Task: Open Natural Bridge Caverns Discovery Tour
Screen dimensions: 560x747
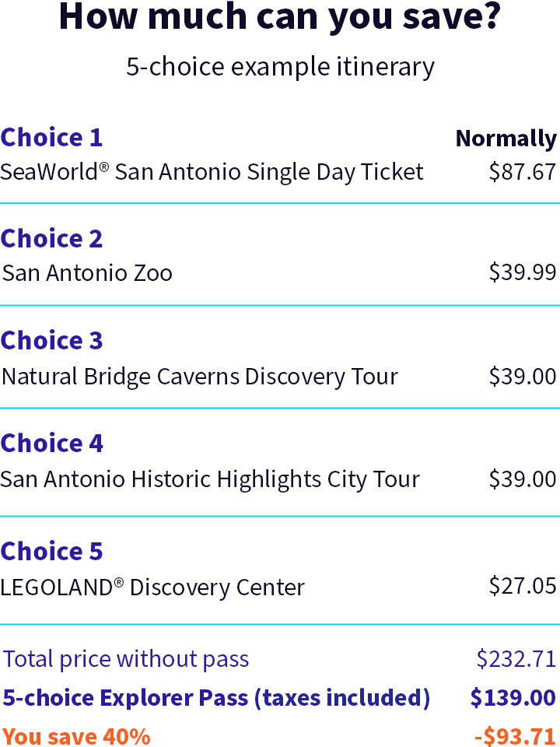Action: point(200,377)
